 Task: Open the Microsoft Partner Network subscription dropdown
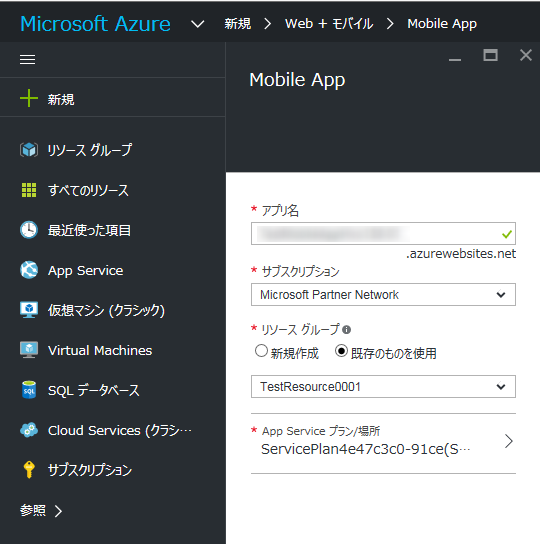tap(383, 295)
